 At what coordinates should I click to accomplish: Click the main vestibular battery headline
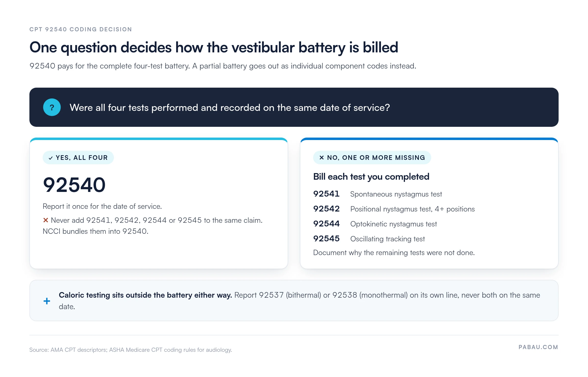(214, 47)
